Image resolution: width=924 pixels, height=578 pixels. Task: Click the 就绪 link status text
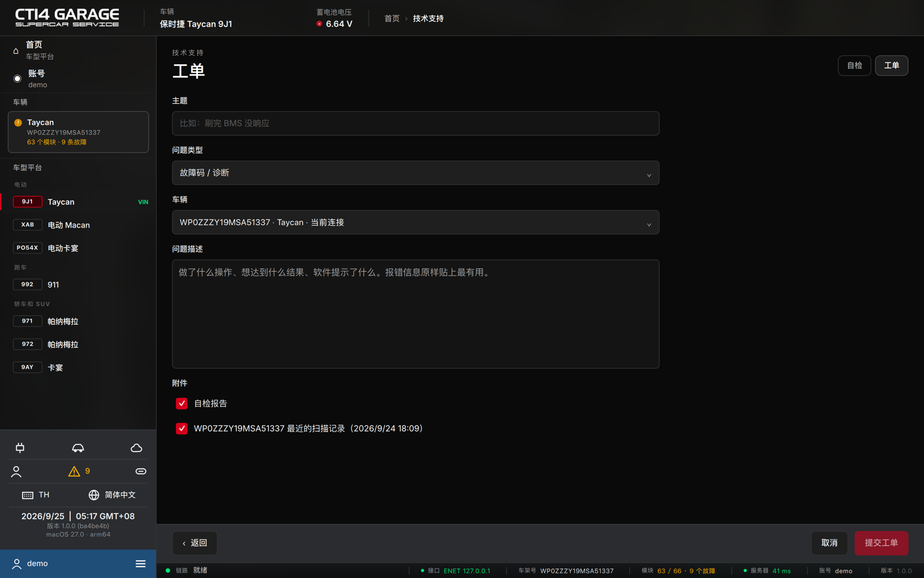200,570
